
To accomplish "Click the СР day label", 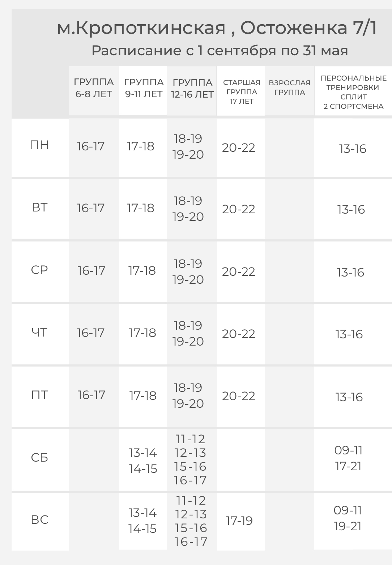I will (39, 270).
